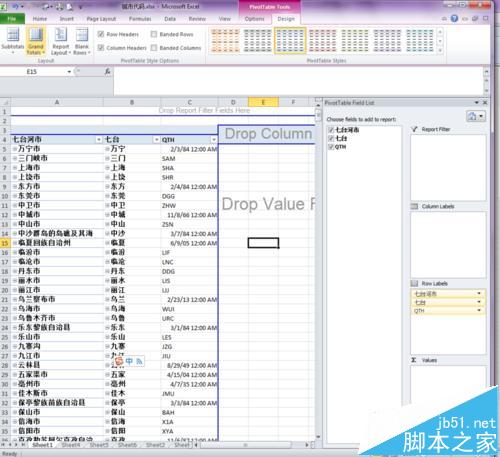Viewport: 500px width, 457px height.
Task: Switch to the PivotTable Options tab
Action: coord(254,19)
